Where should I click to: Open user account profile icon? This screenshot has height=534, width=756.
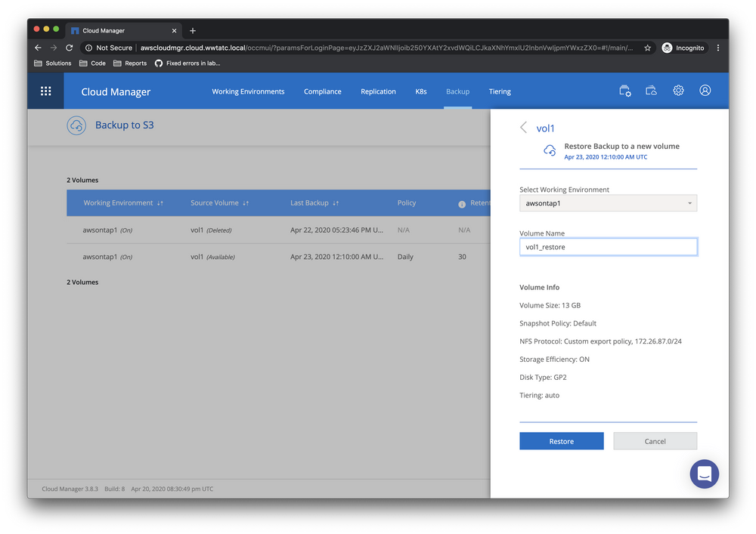pyautogui.click(x=705, y=91)
